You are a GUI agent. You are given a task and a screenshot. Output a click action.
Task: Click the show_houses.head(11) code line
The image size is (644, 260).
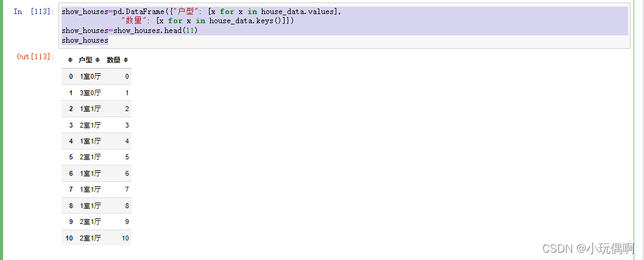pos(130,31)
